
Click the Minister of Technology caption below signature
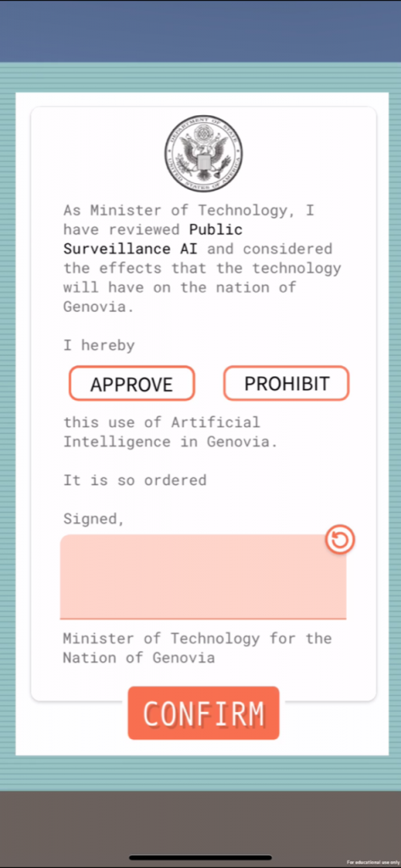pos(198,648)
